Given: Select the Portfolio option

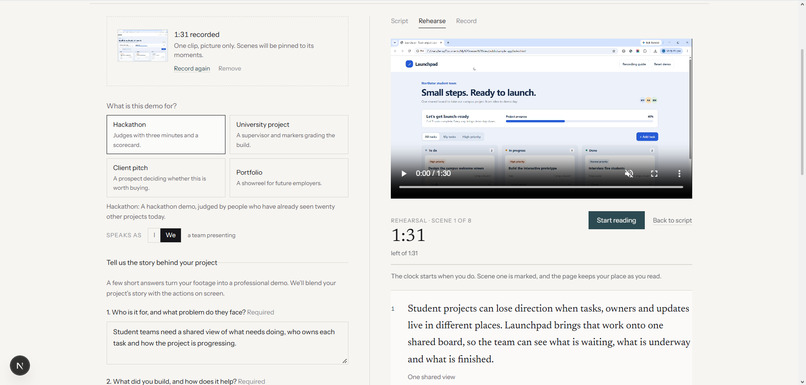Looking at the screenshot, I should (289, 177).
